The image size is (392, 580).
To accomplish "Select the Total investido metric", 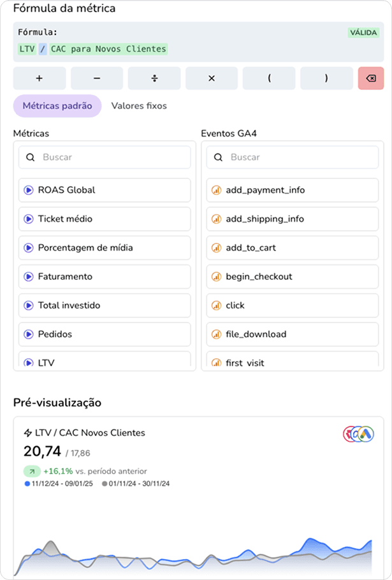I will click(105, 305).
